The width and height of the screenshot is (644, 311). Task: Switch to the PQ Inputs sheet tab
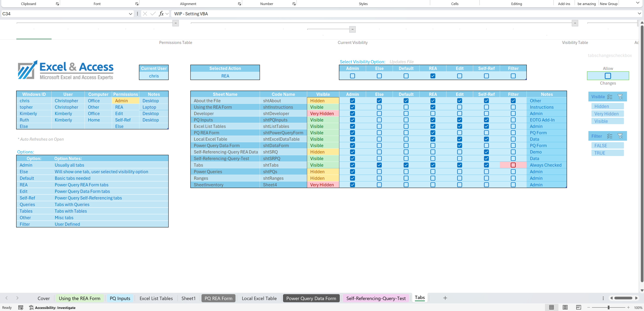click(120, 298)
